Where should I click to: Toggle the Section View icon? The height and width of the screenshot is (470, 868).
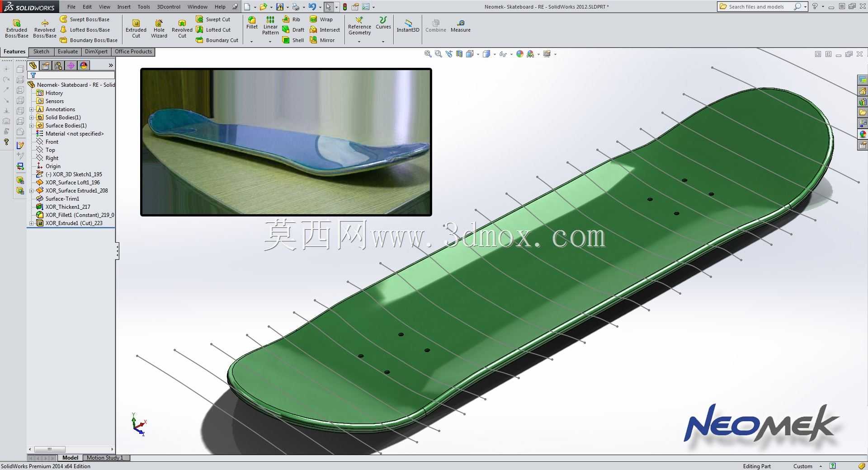[x=459, y=54]
